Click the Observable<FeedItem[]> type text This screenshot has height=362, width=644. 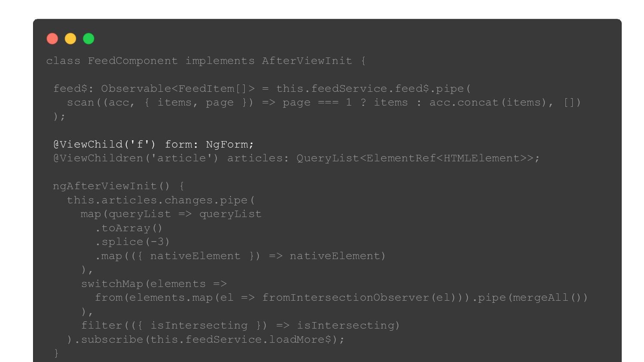[x=178, y=88]
